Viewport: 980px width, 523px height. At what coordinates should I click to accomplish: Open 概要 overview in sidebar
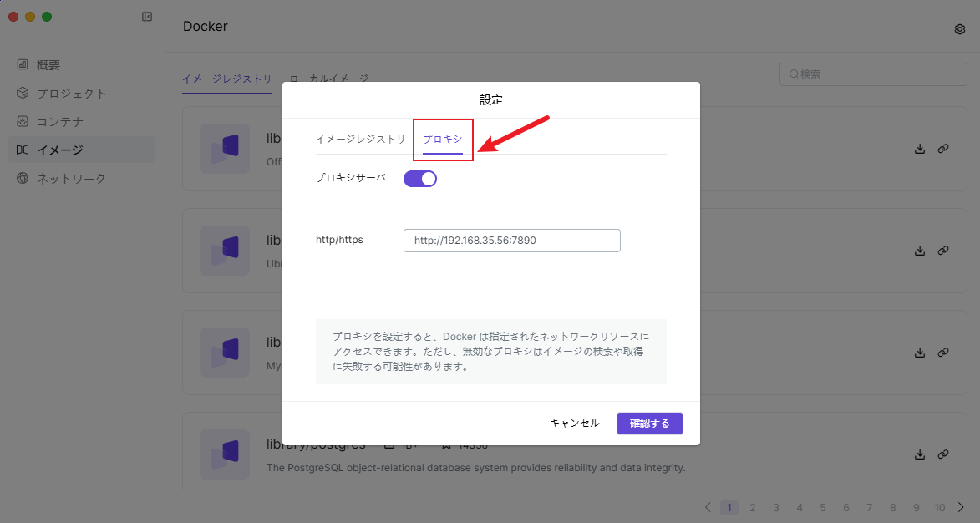tap(48, 65)
